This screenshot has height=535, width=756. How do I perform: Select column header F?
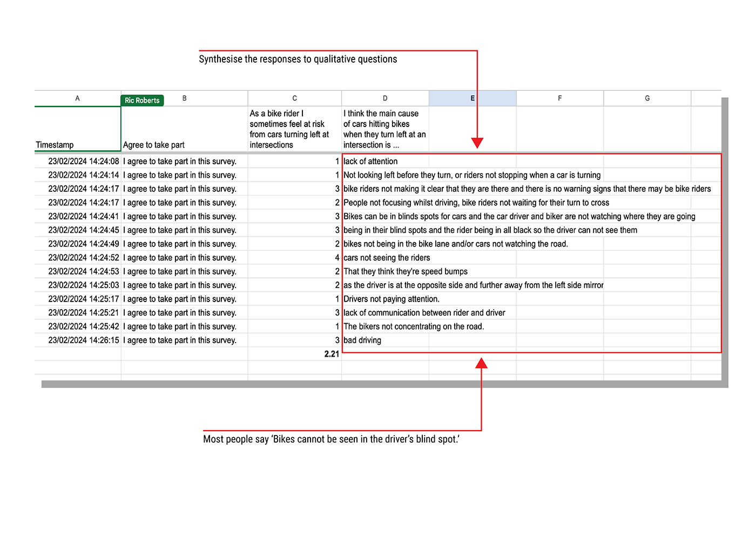point(559,98)
